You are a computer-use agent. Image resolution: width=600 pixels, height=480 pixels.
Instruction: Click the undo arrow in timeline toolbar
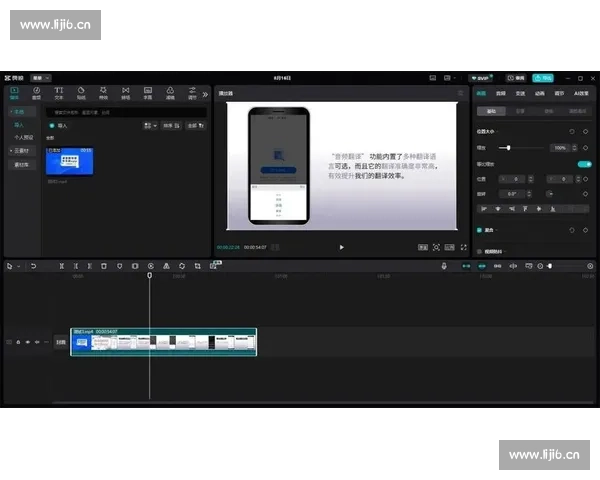(x=33, y=266)
